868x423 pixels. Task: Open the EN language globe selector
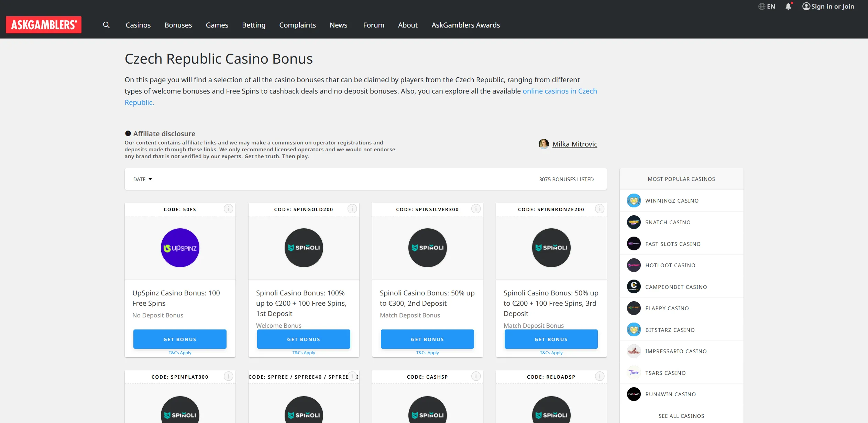[767, 7]
